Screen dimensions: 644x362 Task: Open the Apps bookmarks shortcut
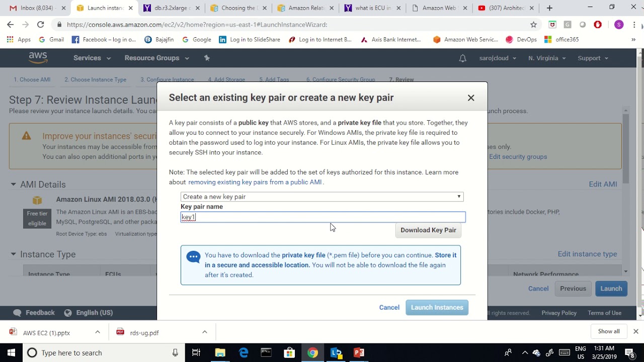tap(19, 40)
